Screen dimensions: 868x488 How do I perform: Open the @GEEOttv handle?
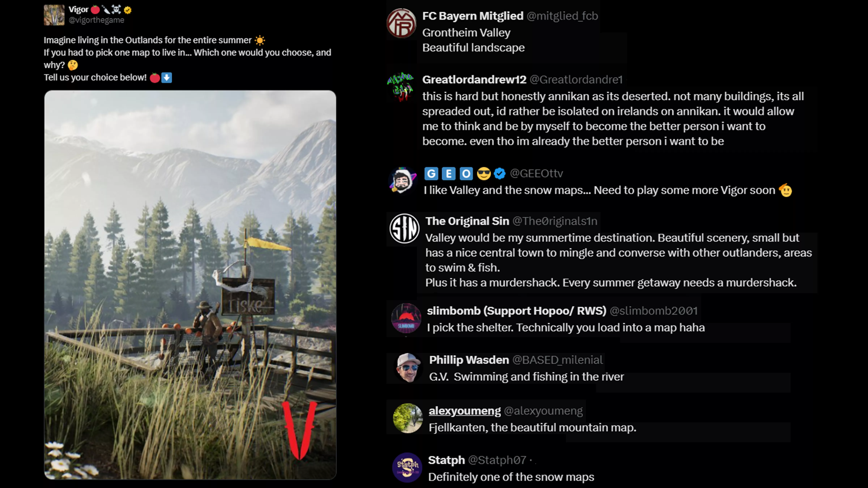pos(536,174)
